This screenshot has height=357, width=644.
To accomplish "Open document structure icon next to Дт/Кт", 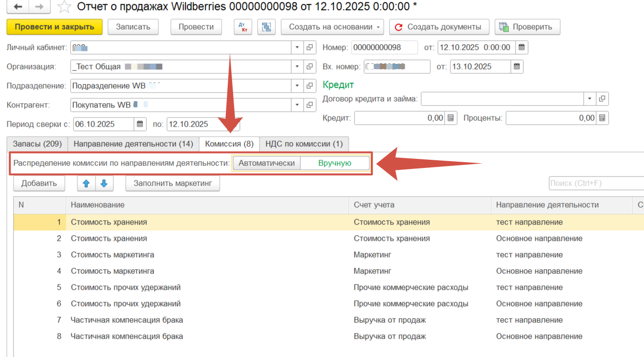I will coord(266,27).
